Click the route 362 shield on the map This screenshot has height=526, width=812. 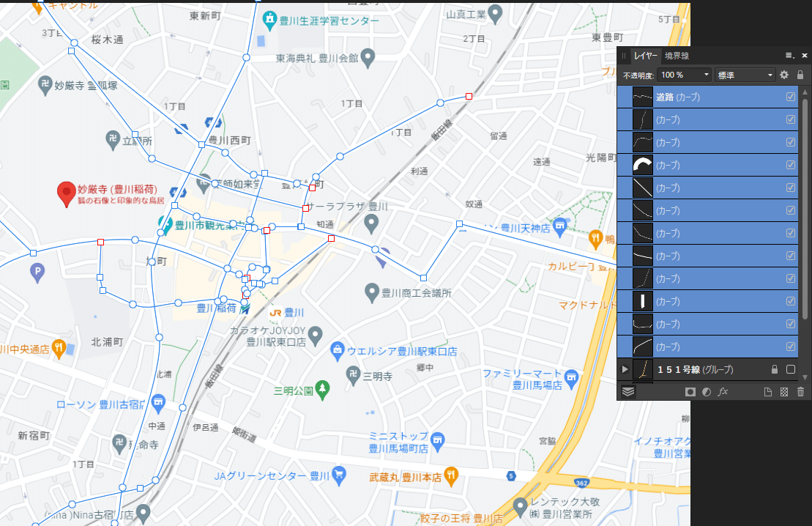(x=581, y=483)
